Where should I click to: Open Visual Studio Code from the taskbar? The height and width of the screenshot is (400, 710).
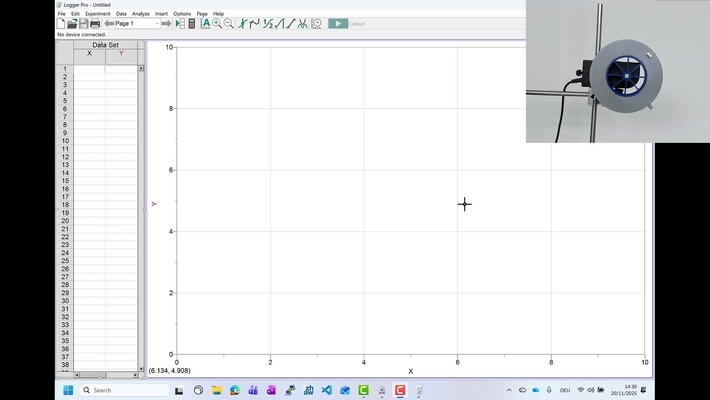pos(326,390)
